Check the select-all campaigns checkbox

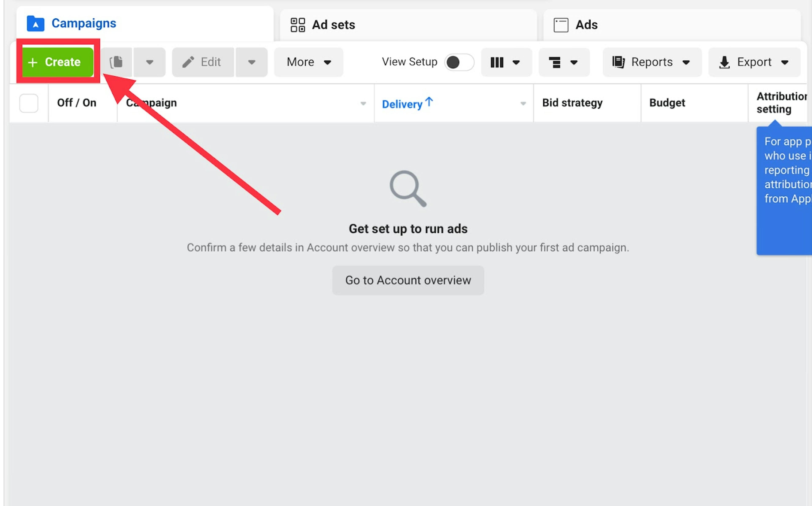29,103
